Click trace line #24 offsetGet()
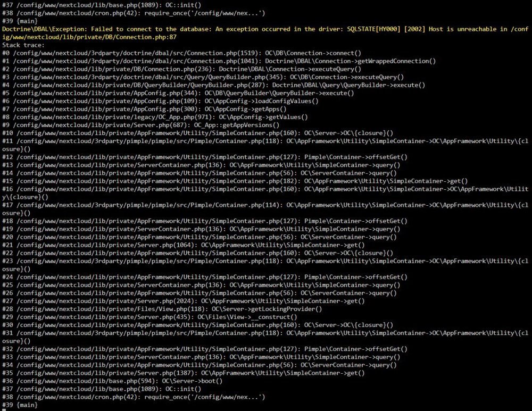This screenshot has height=411, width=532. pyautogui.click(x=205, y=277)
